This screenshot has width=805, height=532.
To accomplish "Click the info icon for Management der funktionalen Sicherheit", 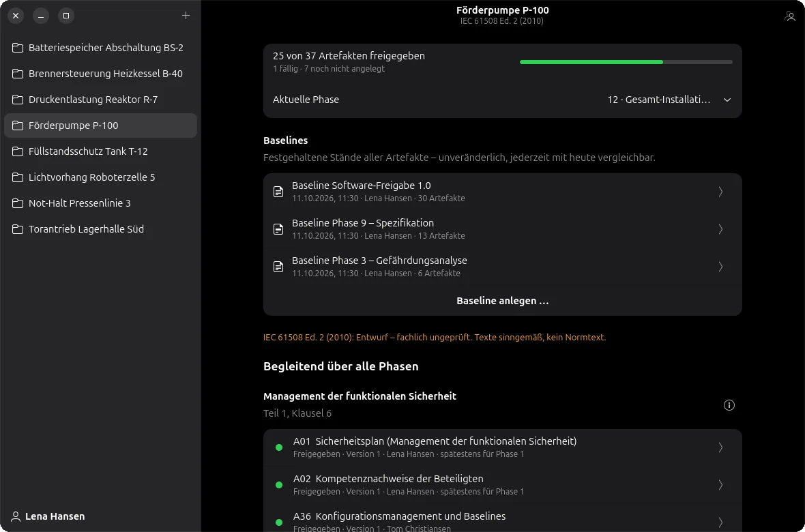I will (729, 405).
